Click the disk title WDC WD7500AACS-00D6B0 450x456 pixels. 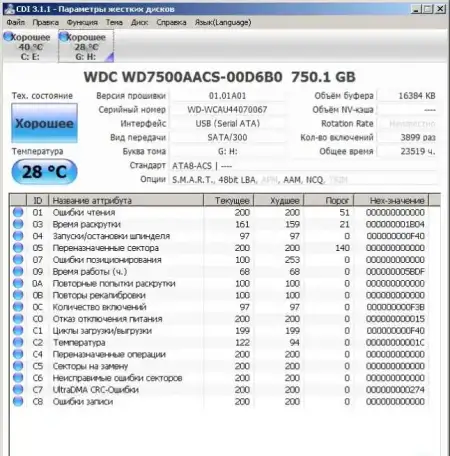[x=183, y=77]
